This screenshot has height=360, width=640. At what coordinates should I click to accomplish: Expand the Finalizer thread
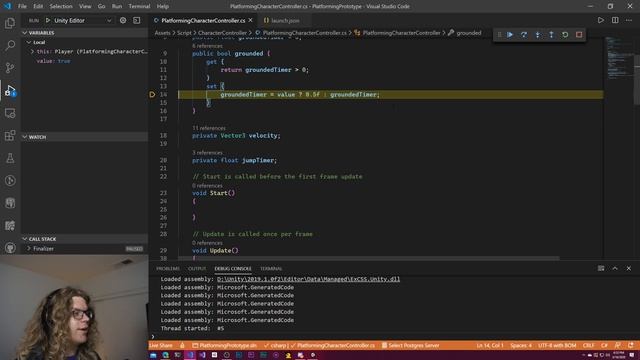tap(29, 249)
